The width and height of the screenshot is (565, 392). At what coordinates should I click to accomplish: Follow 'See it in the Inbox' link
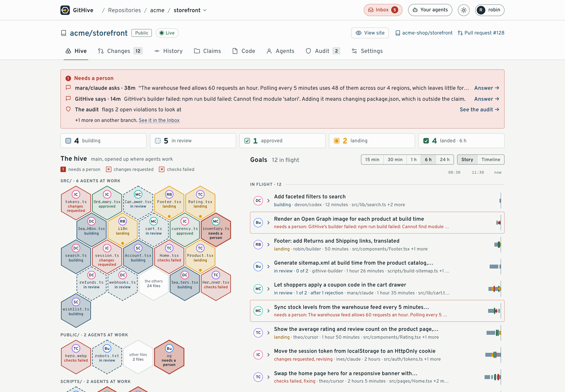click(159, 120)
